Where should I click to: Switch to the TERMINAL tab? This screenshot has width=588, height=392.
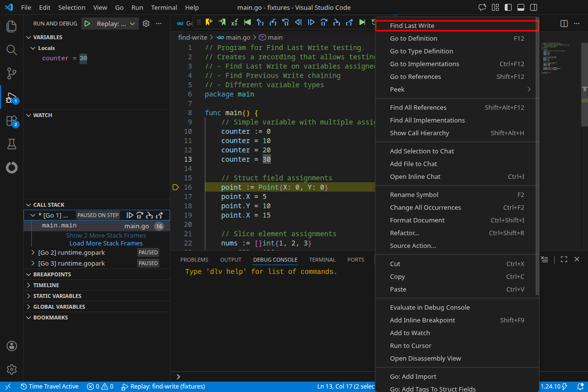pyautogui.click(x=322, y=259)
